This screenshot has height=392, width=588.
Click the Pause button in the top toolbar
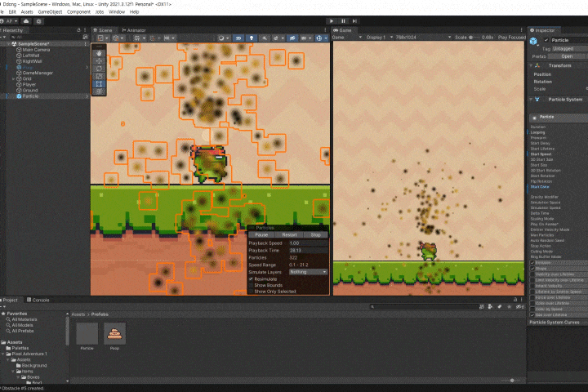[x=343, y=21]
